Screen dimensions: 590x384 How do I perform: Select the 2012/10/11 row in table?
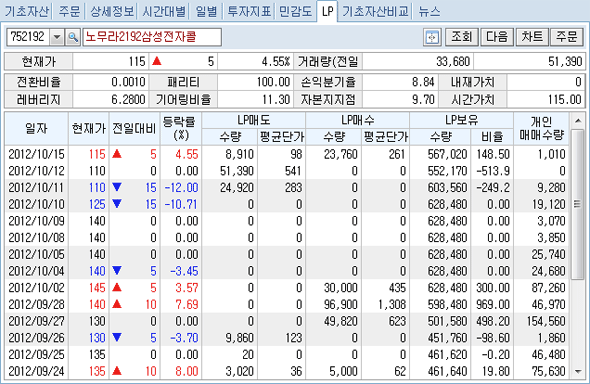point(287,188)
